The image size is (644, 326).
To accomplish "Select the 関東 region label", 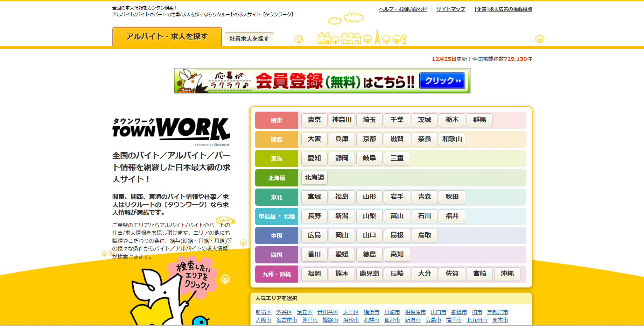I will [x=276, y=120].
